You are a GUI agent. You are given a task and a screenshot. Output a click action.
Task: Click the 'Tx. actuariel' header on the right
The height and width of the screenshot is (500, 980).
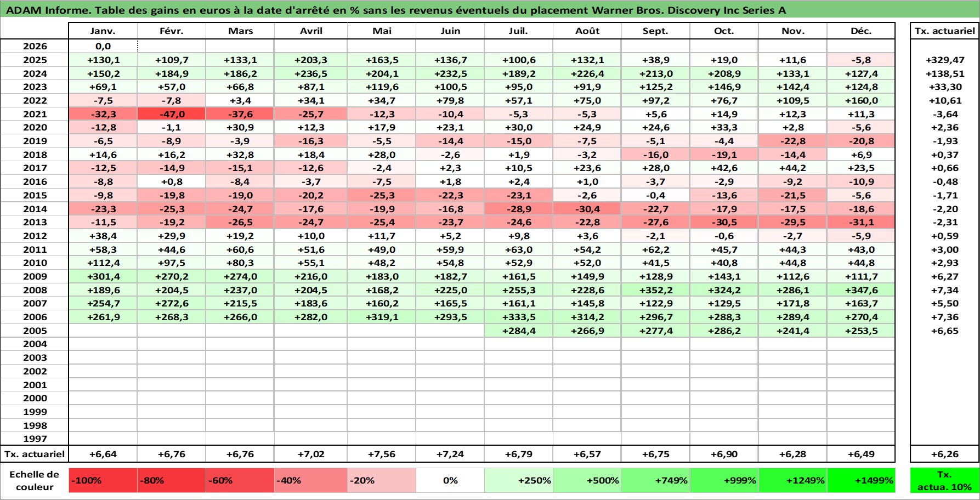coord(944,31)
